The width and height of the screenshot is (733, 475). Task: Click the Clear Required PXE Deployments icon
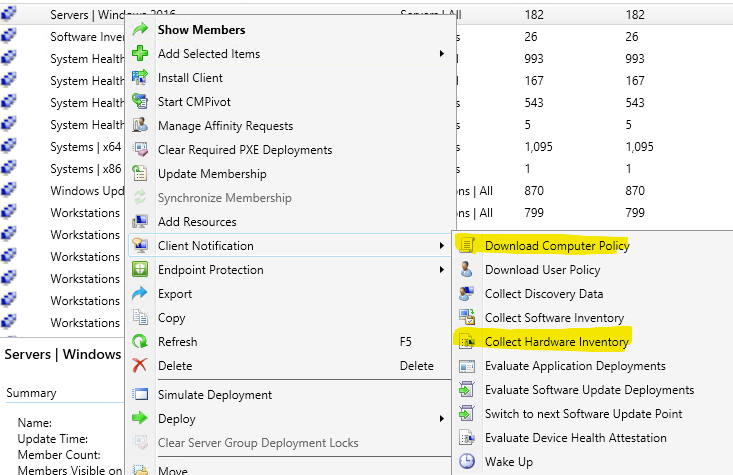coord(140,150)
